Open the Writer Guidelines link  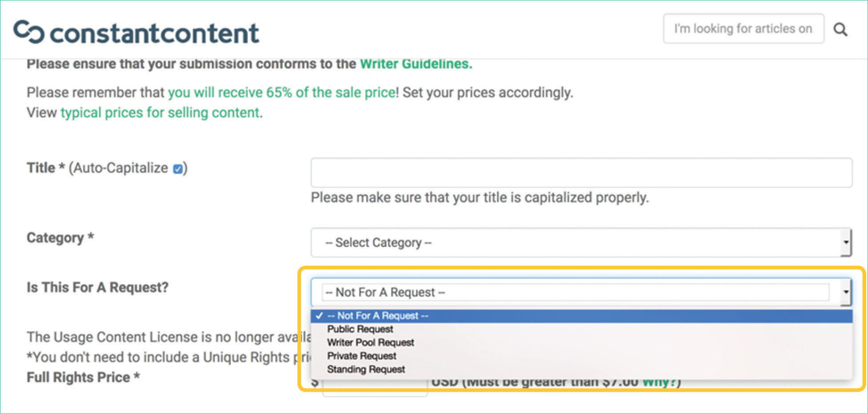416,64
